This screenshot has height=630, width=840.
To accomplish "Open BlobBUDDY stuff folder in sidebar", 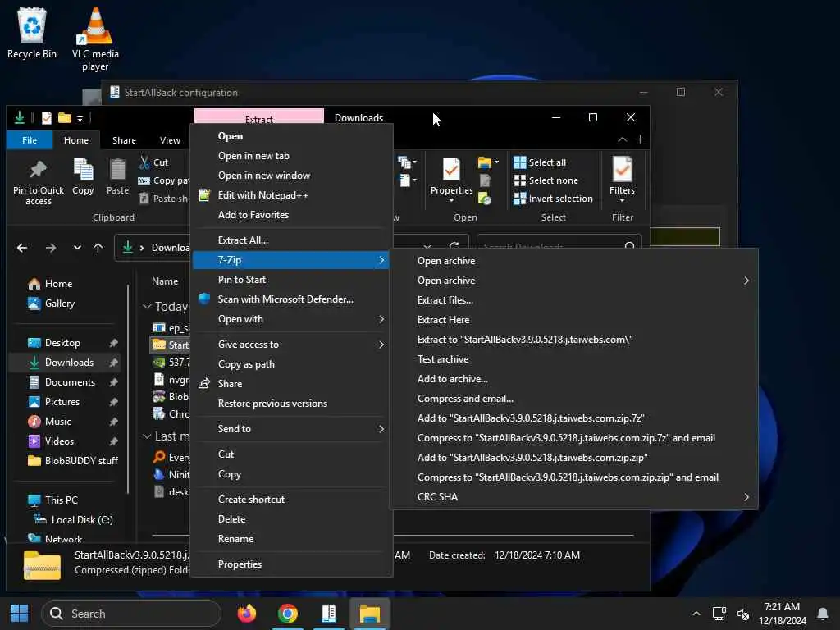I will [73, 461].
